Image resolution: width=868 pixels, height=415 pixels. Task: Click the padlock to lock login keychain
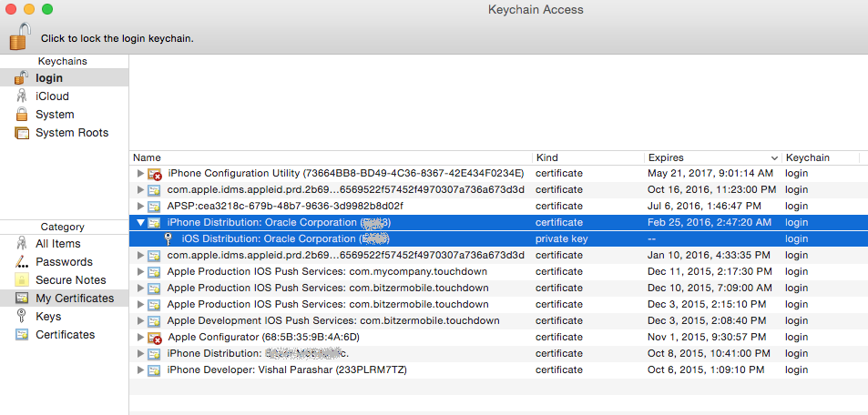[20, 36]
